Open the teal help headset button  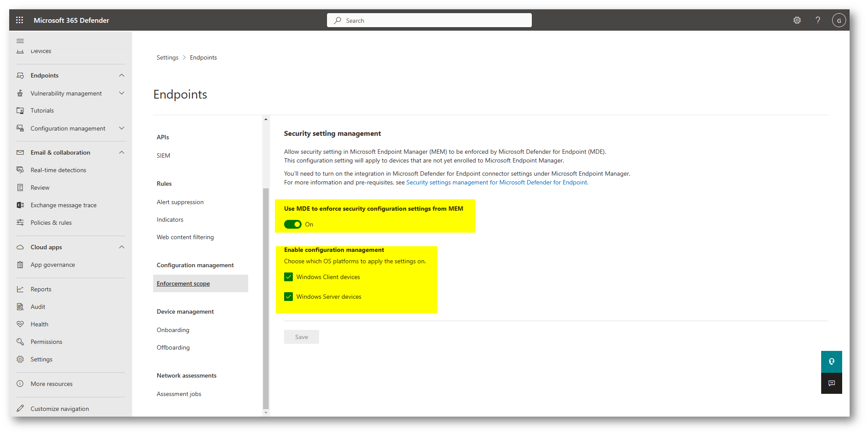831,361
